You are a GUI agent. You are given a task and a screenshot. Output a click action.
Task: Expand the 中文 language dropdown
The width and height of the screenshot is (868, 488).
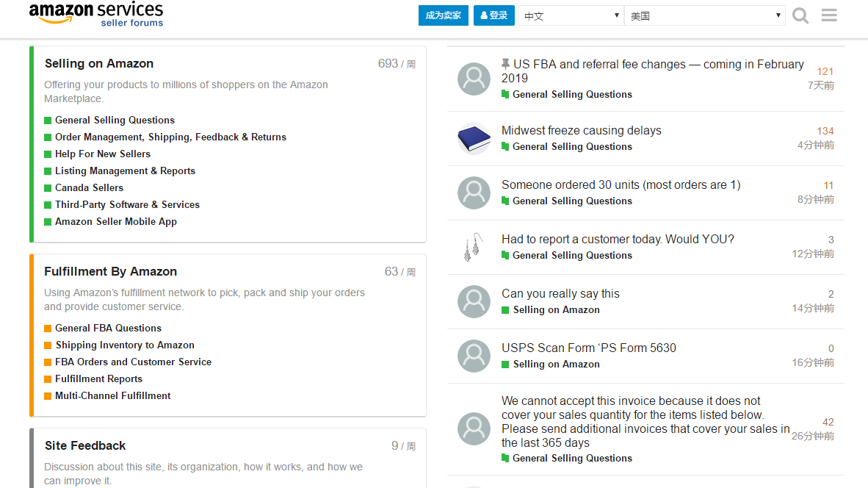click(571, 15)
